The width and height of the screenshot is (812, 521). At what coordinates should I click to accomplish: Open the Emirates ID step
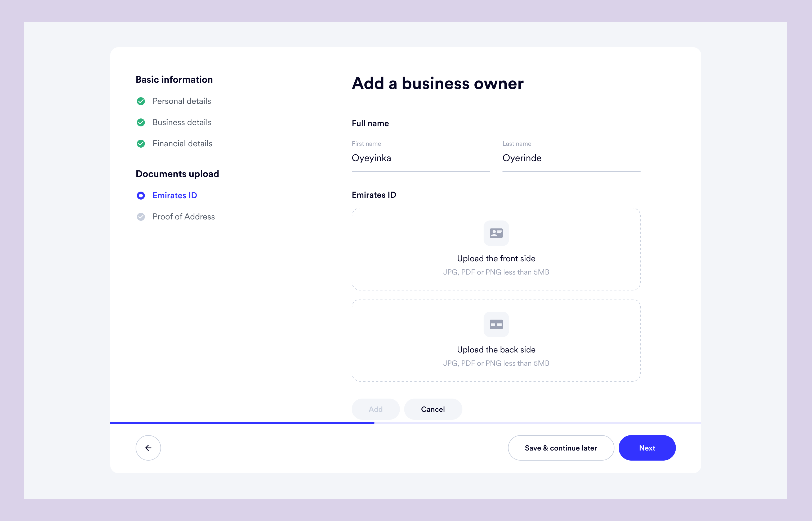[x=175, y=196]
